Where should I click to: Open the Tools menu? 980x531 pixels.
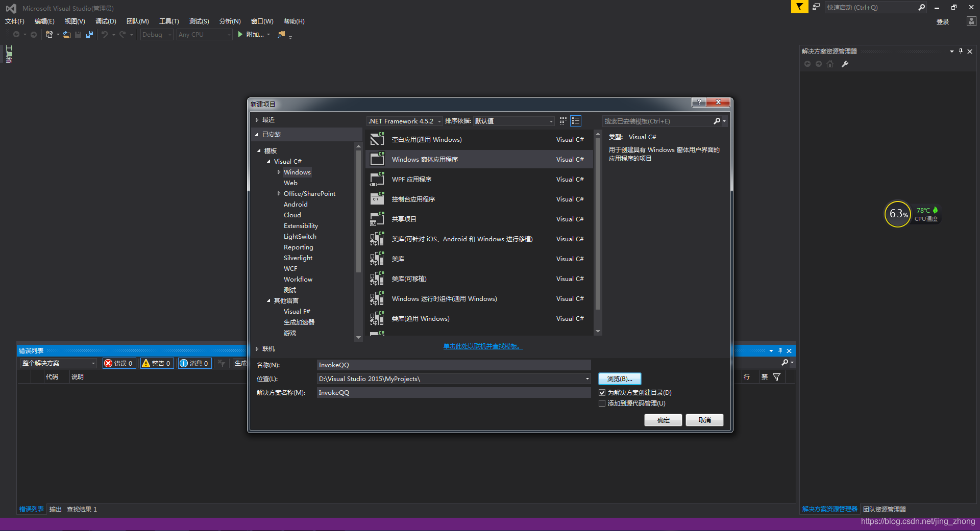pos(169,21)
